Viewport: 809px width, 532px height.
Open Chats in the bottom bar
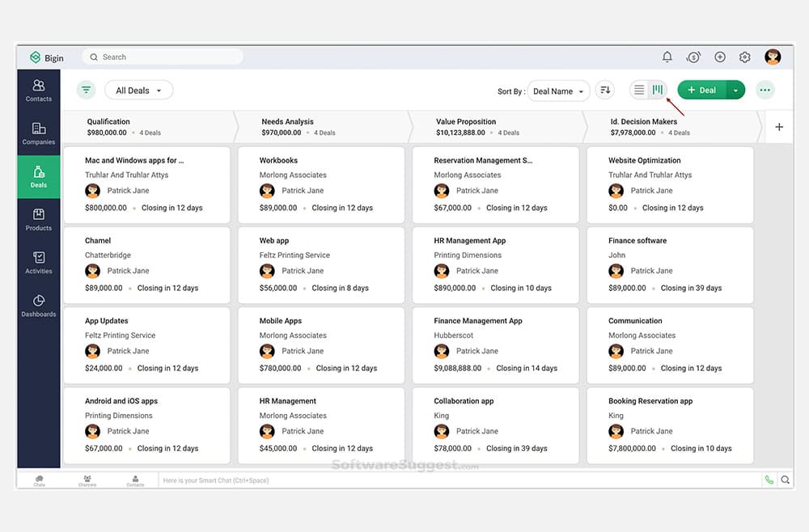click(39, 480)
